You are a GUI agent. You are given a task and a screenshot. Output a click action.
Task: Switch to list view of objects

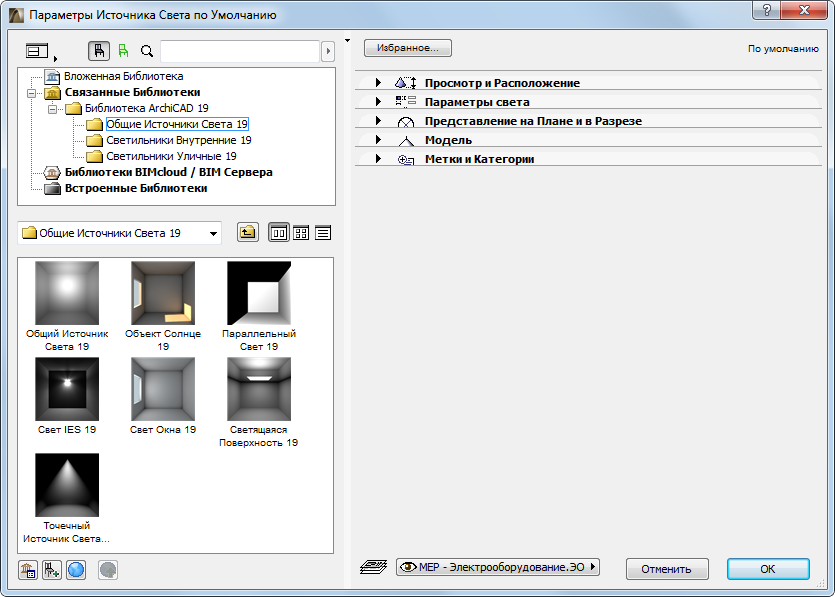click(x=323, y=233)
